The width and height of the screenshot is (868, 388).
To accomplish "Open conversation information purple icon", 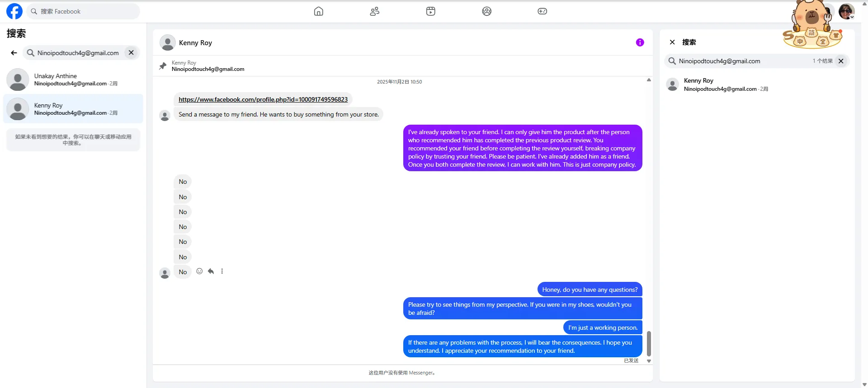I will click(640, 42).
